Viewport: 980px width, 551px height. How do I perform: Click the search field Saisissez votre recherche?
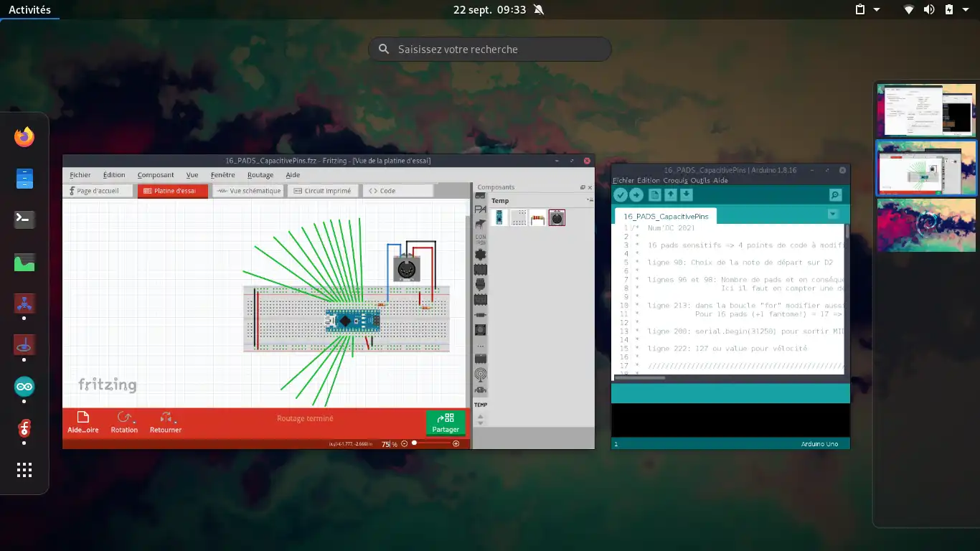pyautogui.click(x=490, y=50)
